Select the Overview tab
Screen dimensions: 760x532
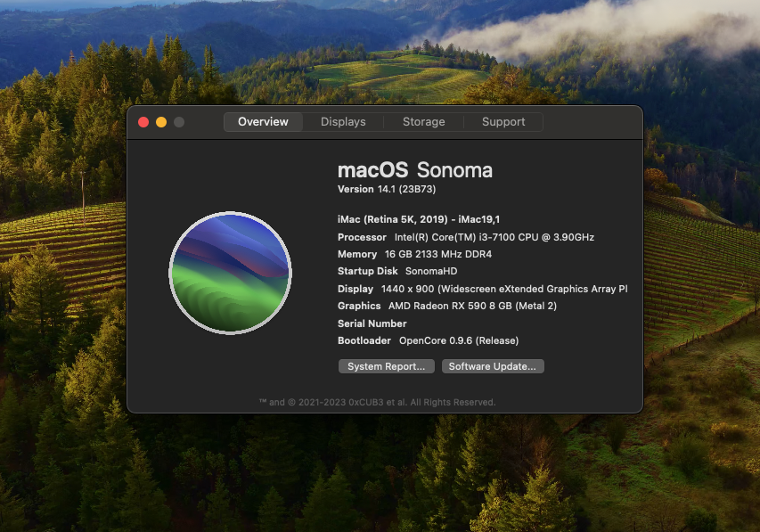263,122
